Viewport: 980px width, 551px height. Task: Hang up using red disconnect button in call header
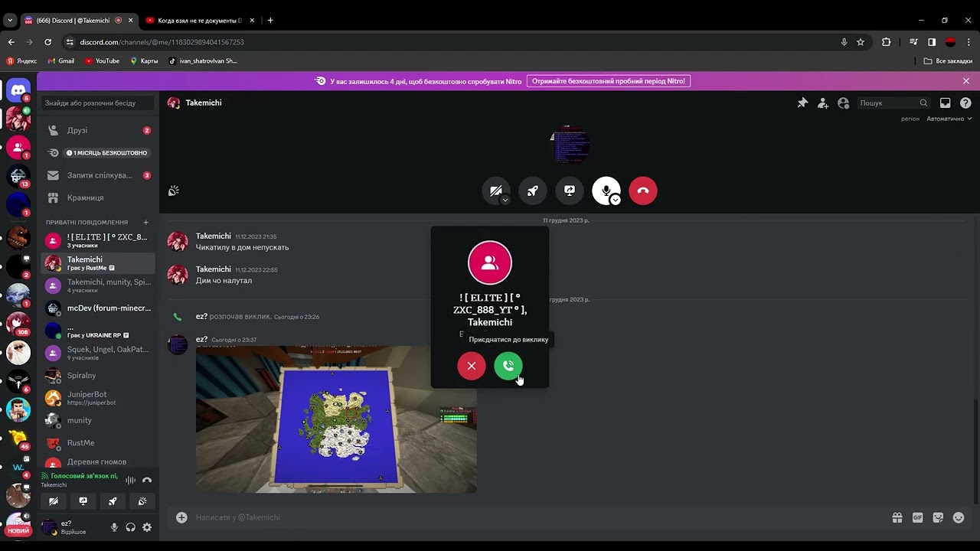(643, 191)
